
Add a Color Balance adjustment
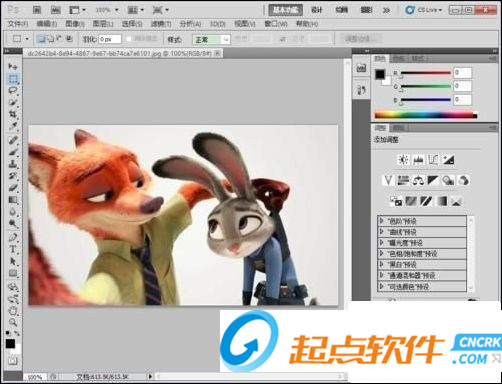pos(418,181)
